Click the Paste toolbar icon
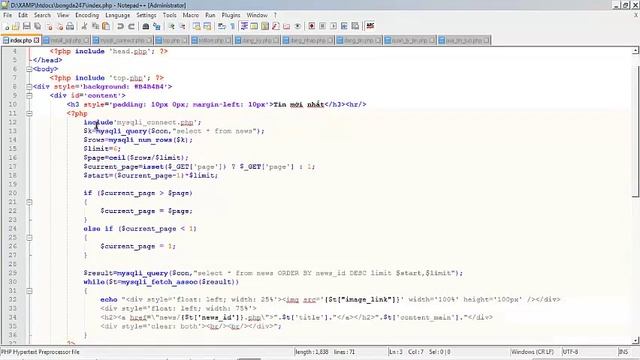Image resolution: width=640 pixels, height=360 pixels. click(x=106, y=27)
